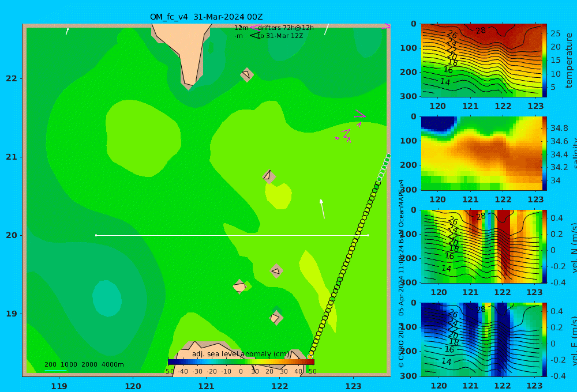The image size is (577, 392).
Task: Click the salinity colorbar
Action: point(545,153)
